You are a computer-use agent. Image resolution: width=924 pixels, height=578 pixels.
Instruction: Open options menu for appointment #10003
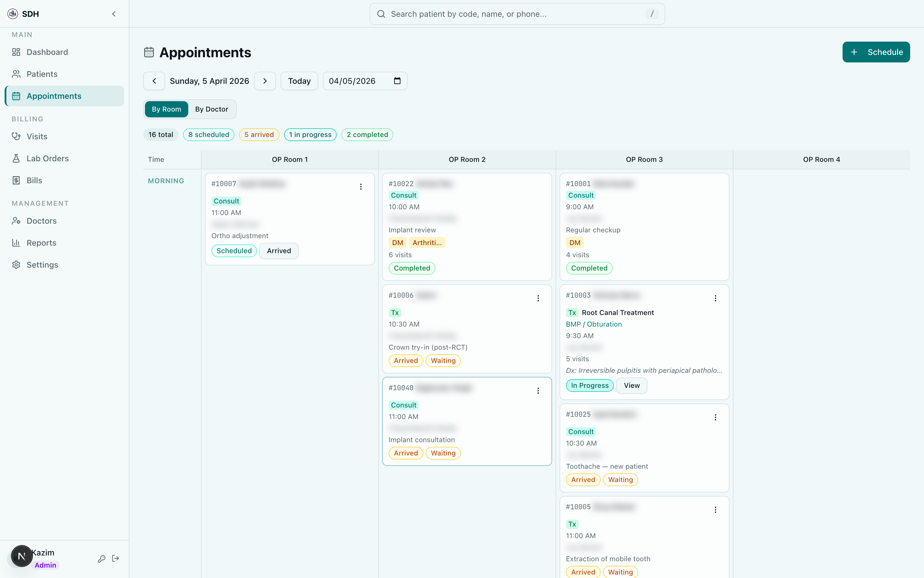pos(715,298)
